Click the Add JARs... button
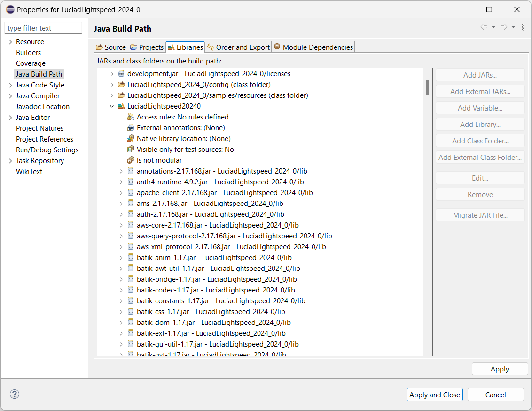 point(480,75)
